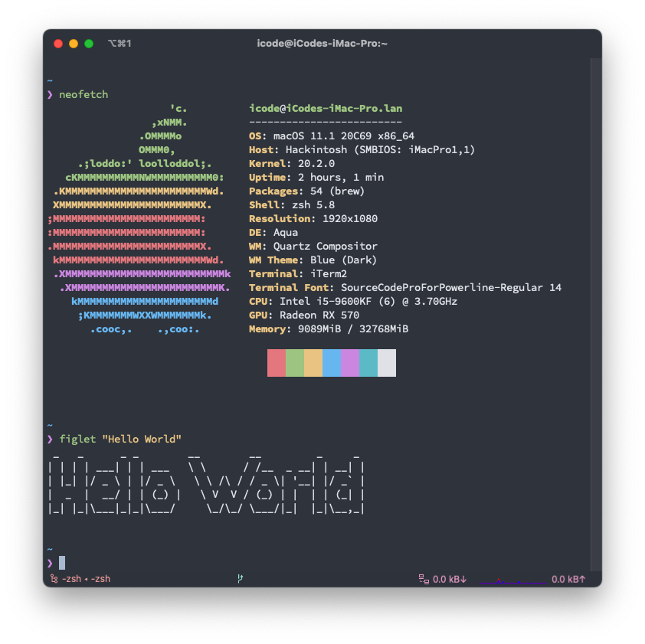Click the icode@iCodes-iMac-Pro.lan header line
The width and height of the screenshot is (645, 644).
326,108
